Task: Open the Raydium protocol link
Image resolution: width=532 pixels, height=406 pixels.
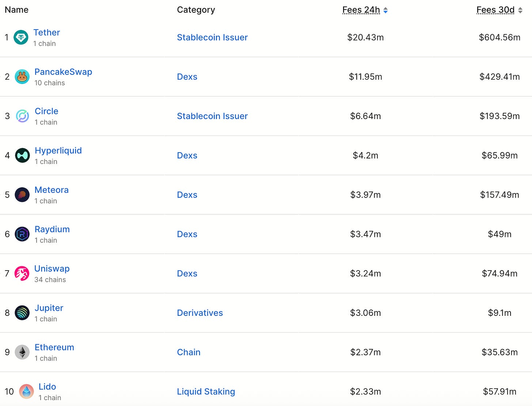Action: [52, 229]
